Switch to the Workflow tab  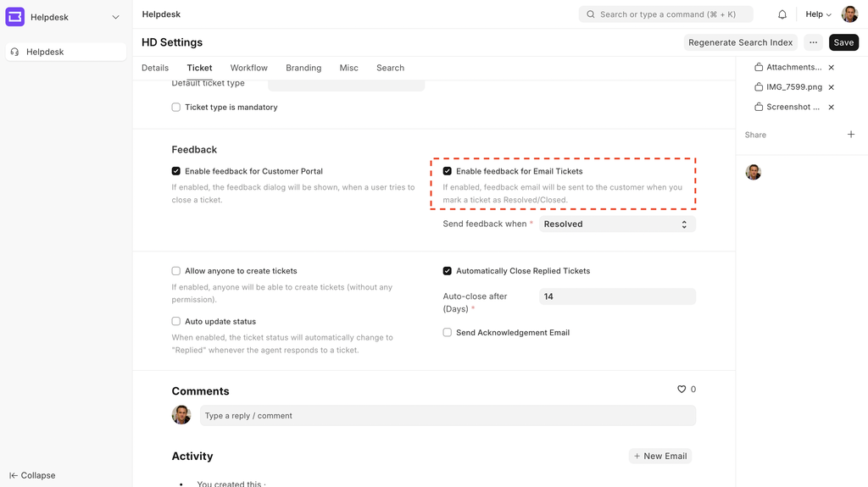[x=248, y=68]
